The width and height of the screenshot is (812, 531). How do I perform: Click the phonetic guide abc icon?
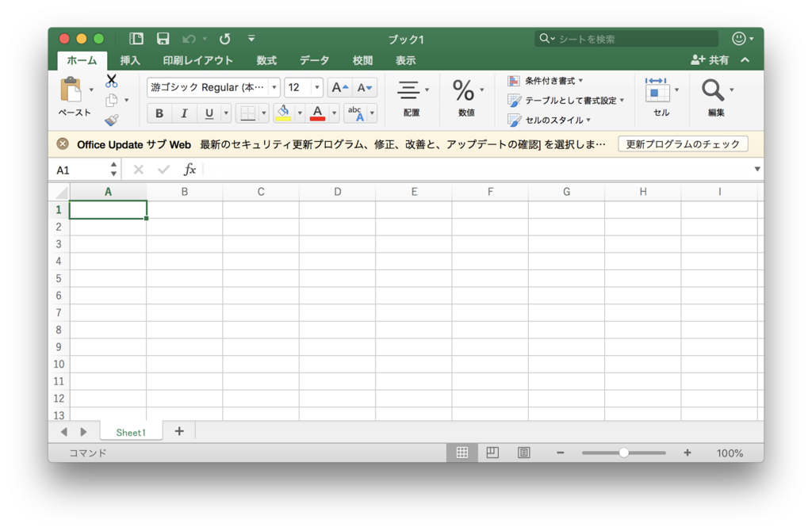tap(355, 113)
